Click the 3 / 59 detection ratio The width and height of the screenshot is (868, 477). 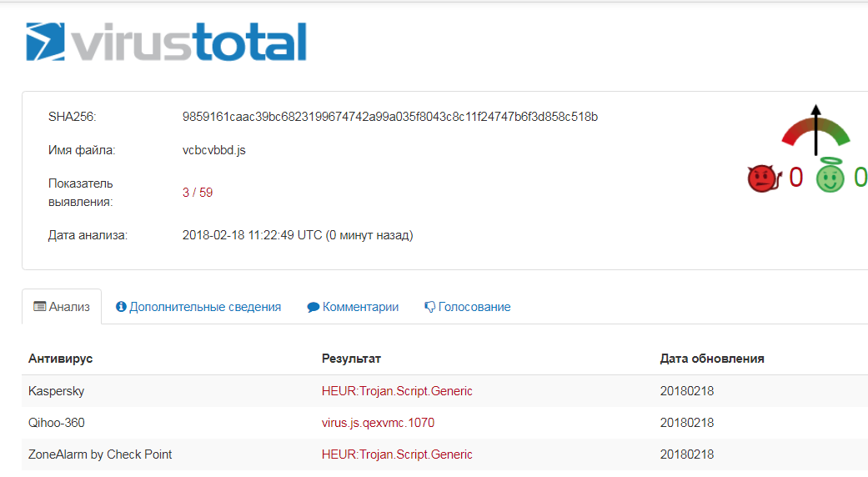[198, 193]
